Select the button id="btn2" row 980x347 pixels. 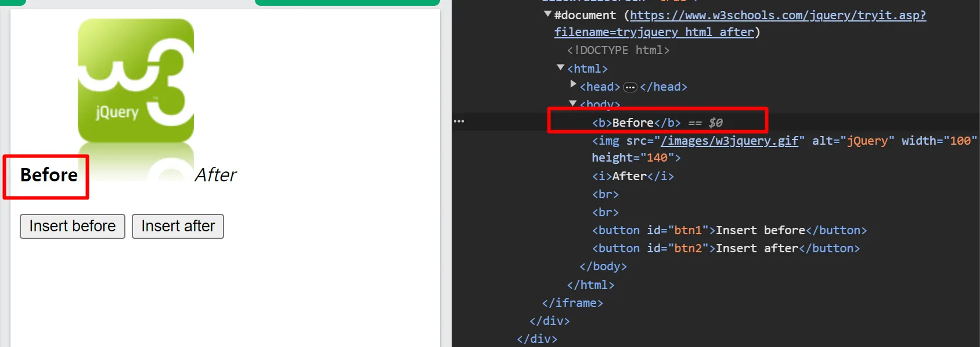click(x=726, y=248)
